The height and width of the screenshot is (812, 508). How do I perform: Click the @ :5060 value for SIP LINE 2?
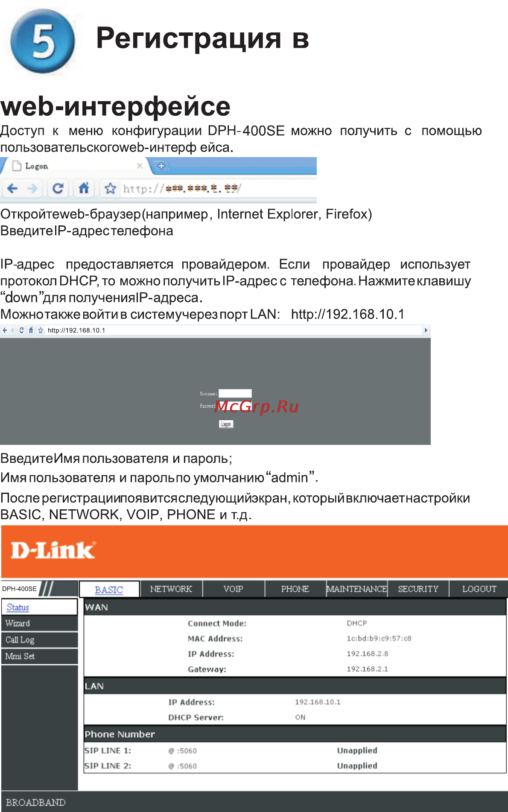(x=182, y=766)
